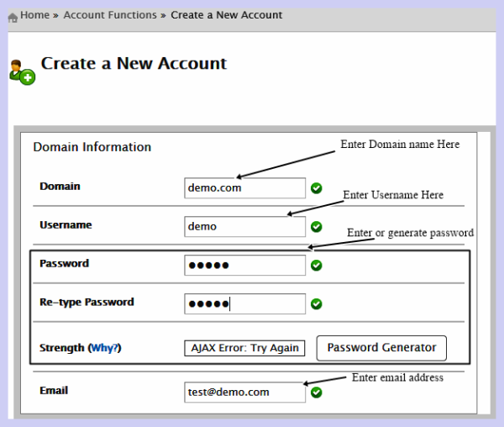Screen dimensions: 504x427
Task: Click the Create a New Account heading
Action: (134, 63)
